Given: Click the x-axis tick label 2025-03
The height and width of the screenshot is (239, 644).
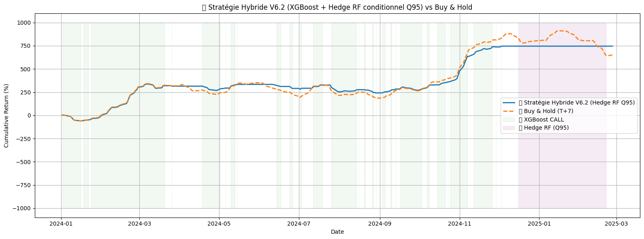Looking at the screenshot, I should coord(616,224).
